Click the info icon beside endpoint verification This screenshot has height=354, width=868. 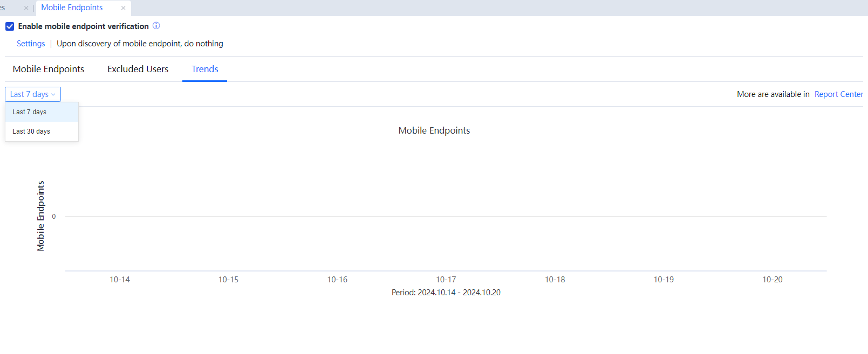(x=156, y=26)
